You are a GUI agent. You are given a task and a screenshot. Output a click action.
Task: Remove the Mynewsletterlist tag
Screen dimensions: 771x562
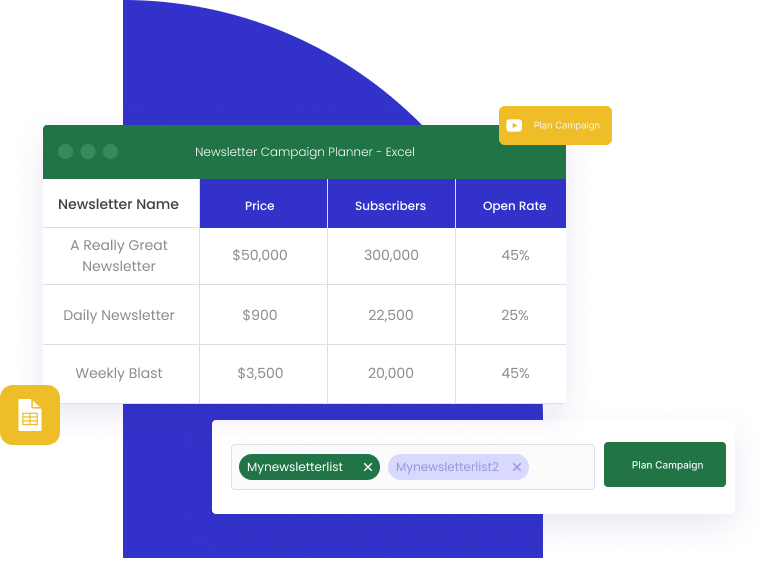[368, 467]
